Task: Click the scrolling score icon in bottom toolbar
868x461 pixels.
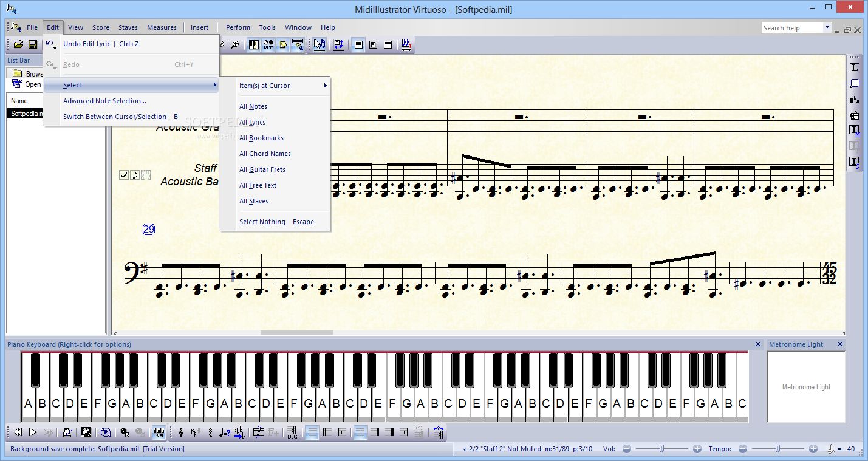Action: 159,432
